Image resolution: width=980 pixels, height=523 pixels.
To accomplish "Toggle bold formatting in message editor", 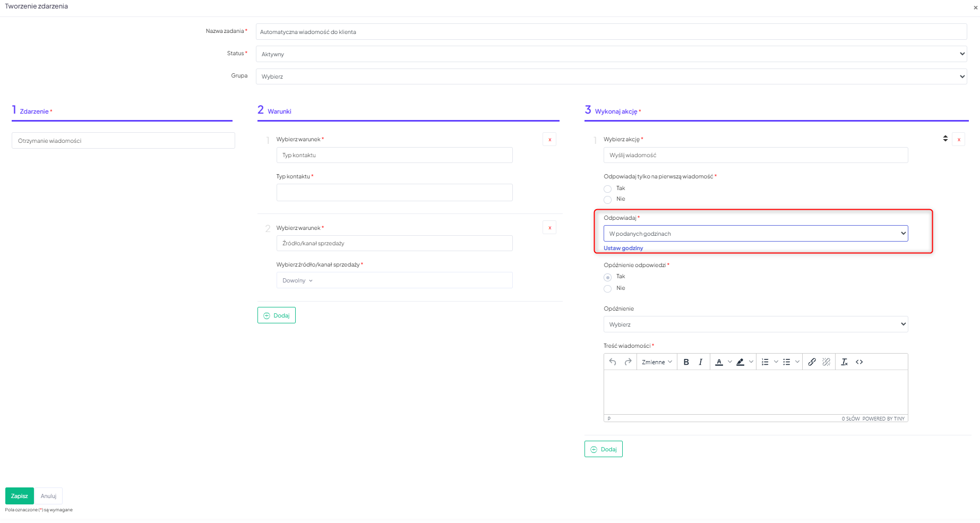I will (x=686, y=362).
